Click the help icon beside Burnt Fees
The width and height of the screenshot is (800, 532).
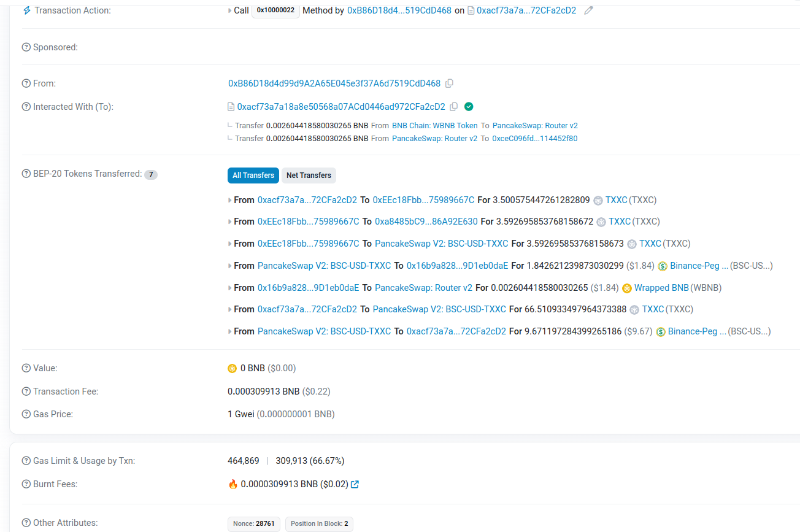(x=26, y=484)
